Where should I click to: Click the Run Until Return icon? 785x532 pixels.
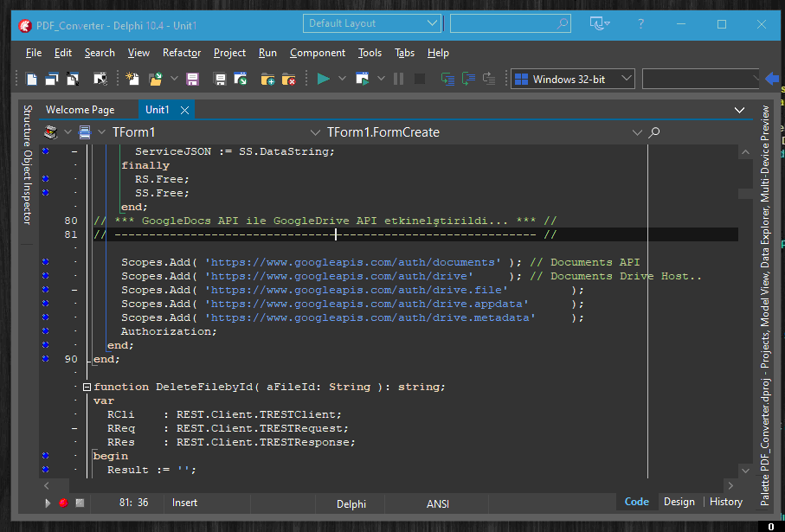(489, 79)
